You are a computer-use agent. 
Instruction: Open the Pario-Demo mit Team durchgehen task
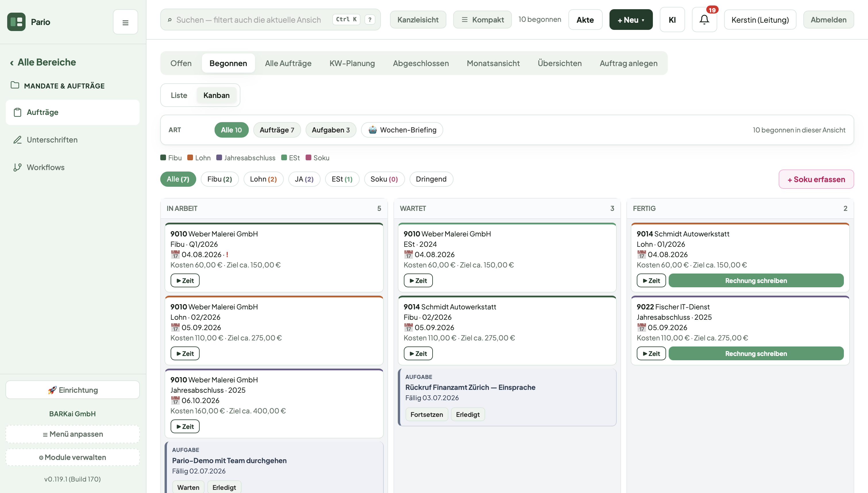pos(229,461)
